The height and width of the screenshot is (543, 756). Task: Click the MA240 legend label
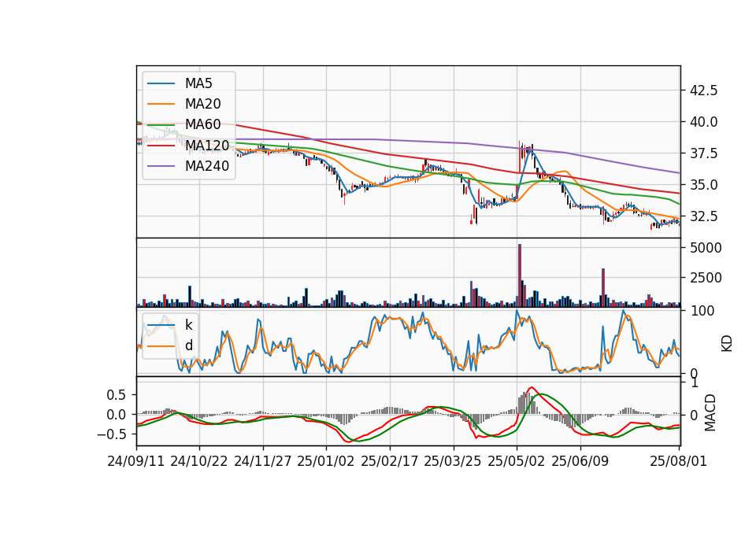[x=207, y=166]
